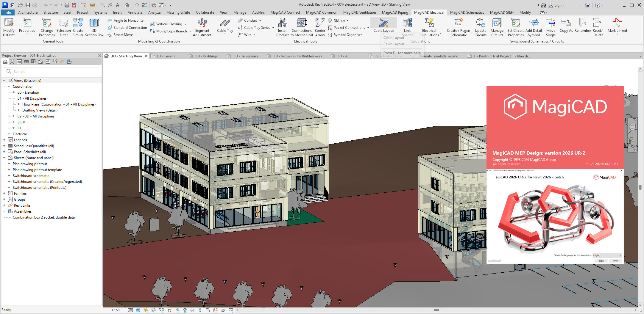This screenshot has width=644, height=314.
Task: Click Cancel in the MagiCAD installer
Action: coord(615,261)
